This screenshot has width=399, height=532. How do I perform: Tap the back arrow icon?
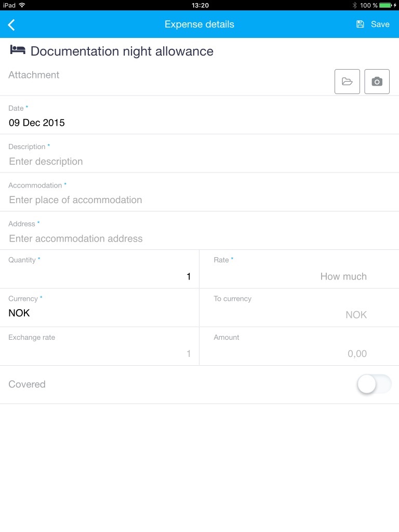point(11,24)
